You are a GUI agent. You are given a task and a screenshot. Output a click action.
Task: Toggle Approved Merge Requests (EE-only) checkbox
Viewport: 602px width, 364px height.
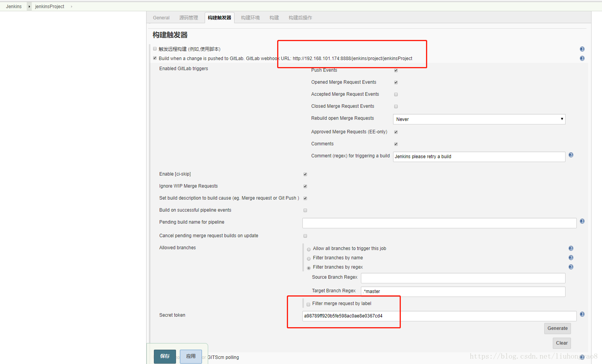tap(396, 132)
